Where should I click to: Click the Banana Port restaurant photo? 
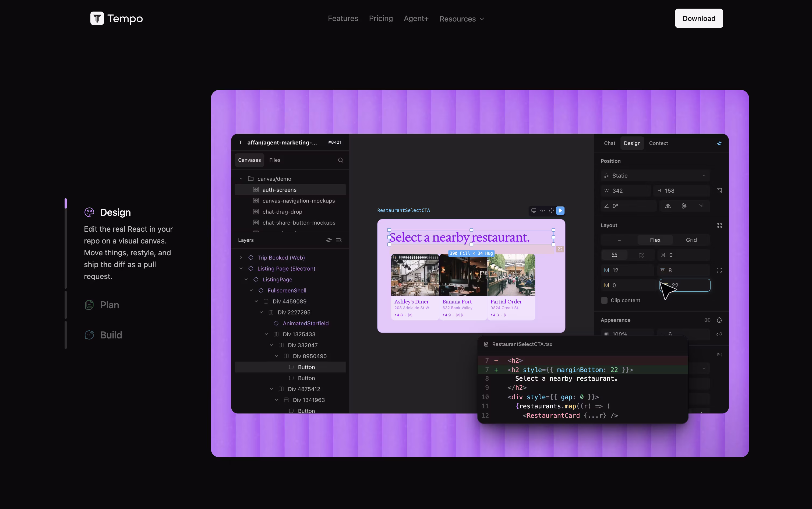click(x=463, y=275)
